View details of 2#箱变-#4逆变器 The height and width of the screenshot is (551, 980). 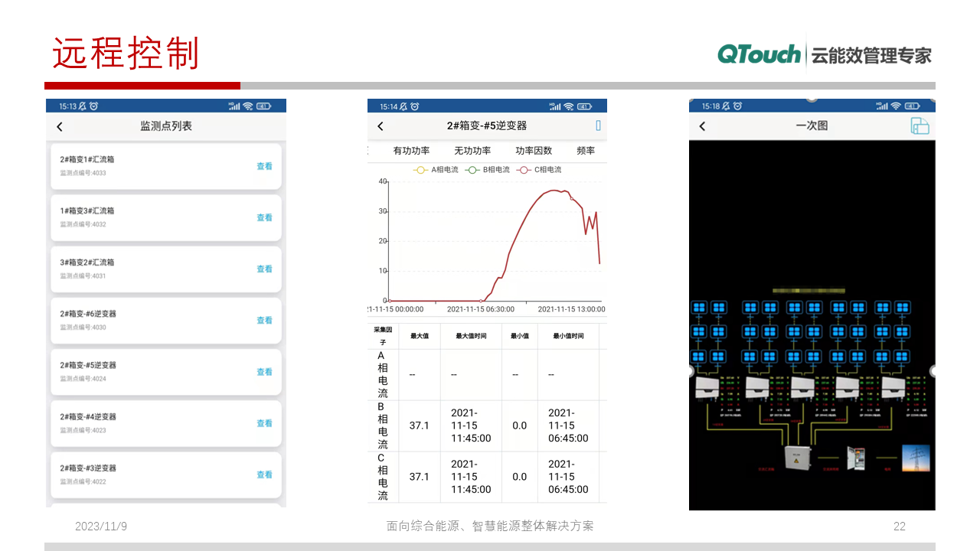pos(264,423)
